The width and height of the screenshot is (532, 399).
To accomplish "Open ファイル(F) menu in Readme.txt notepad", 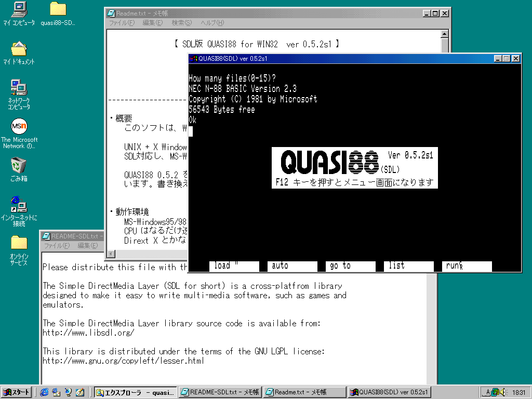I will pyautogui.click(x=122, y=23).
